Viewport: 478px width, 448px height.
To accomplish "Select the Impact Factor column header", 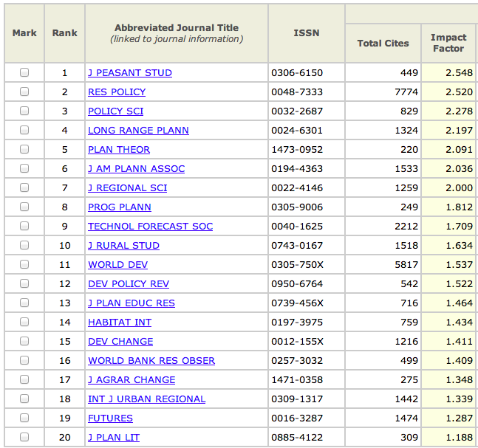I will coord(448,43).
